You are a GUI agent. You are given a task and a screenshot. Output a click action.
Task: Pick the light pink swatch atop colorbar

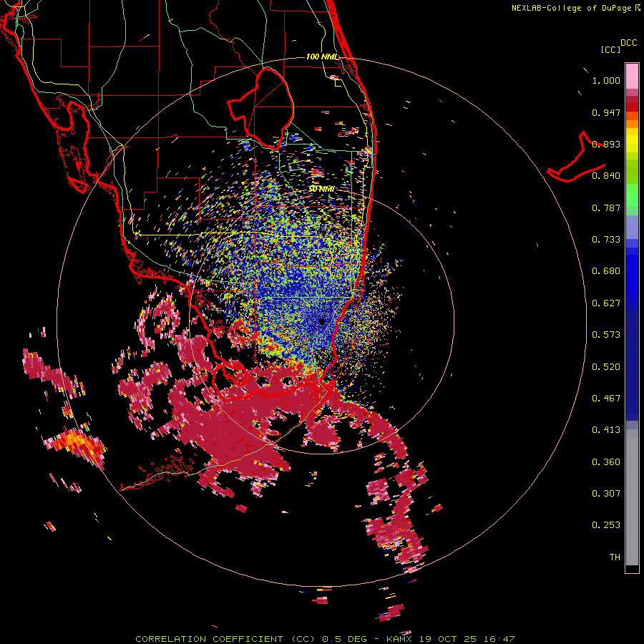point(632,76)
